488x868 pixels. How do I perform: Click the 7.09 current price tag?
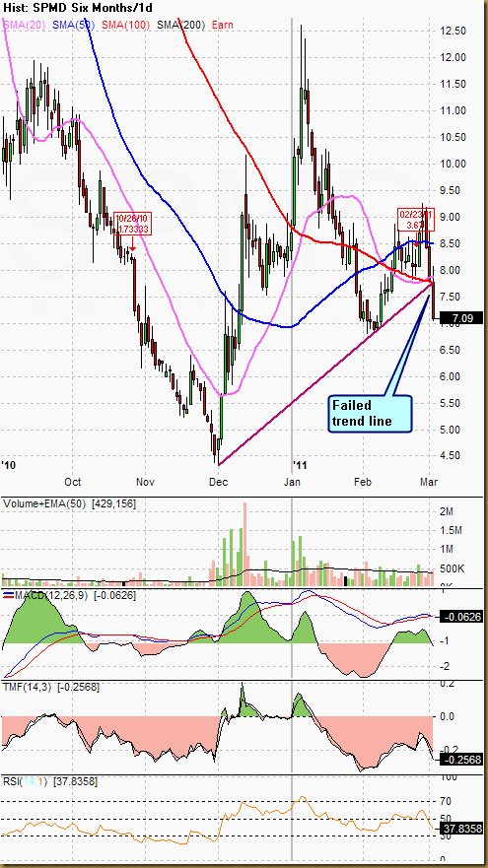[x=460, y=318]
